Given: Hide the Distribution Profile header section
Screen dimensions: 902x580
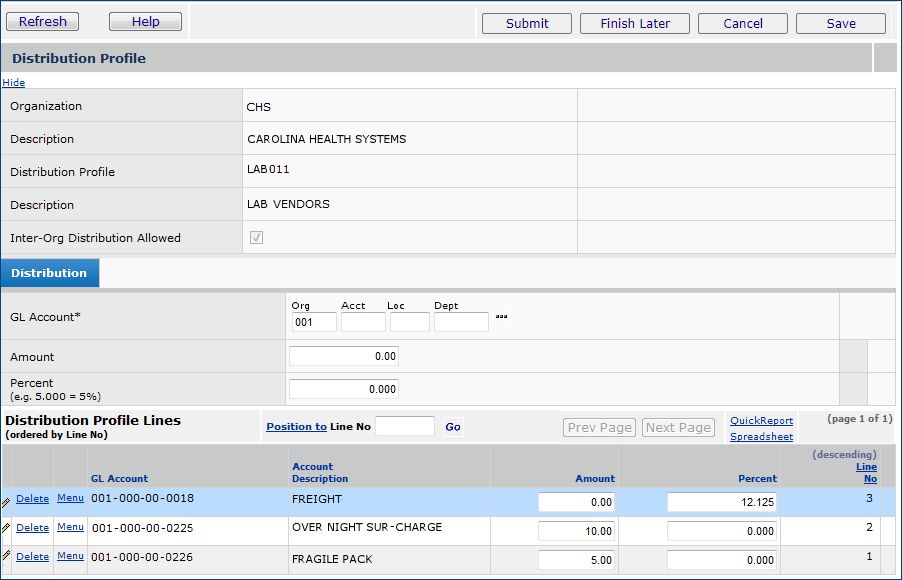Looking at the screenshot, I should (x=13, y=82).
